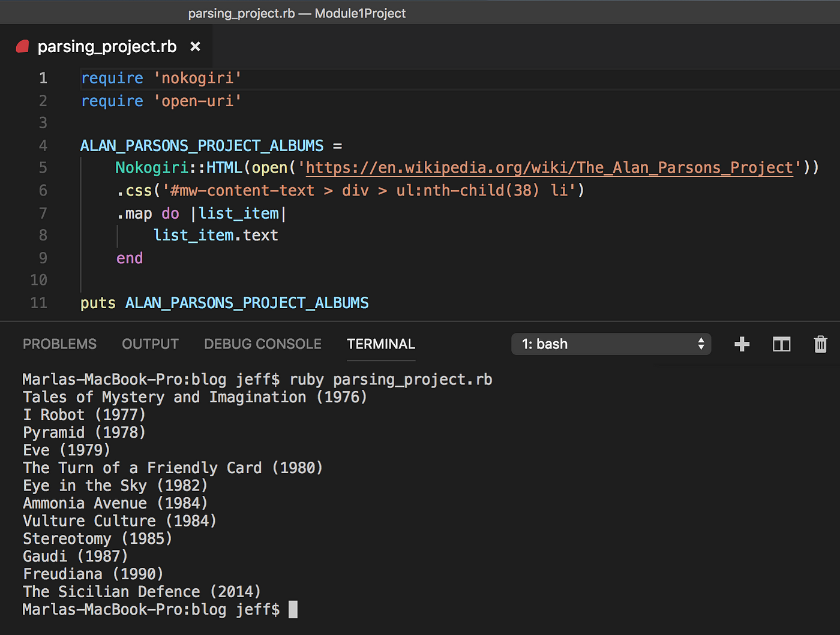This screenshot has width=840, height=635.
Task: Click the Ruby file icon on the tab
Action: [x=23, y=46]
